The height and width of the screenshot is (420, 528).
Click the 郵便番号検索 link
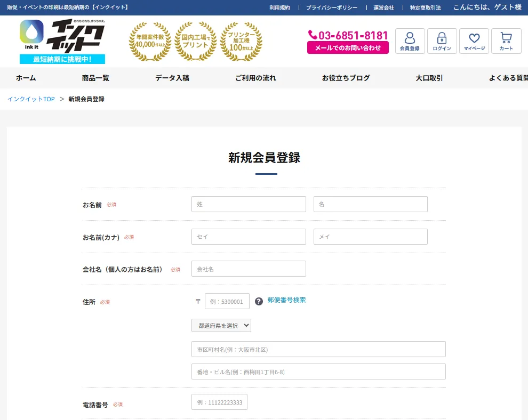point(286,300)
